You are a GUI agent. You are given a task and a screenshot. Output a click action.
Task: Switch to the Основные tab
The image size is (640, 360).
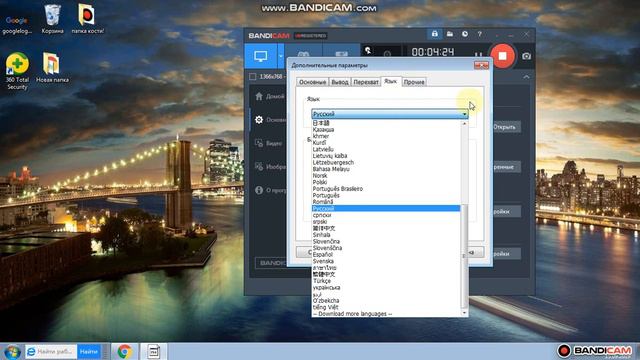tap(312, 82)
